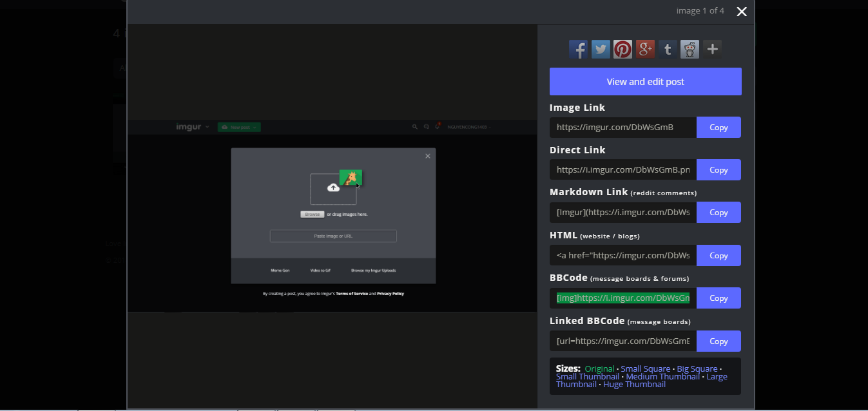Select the Markdown Link text field
Viewport: 868px width, 411px height.
point(623,213)
